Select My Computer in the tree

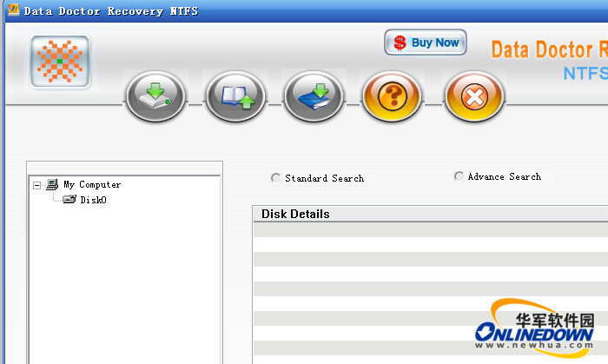click(92, 184)
